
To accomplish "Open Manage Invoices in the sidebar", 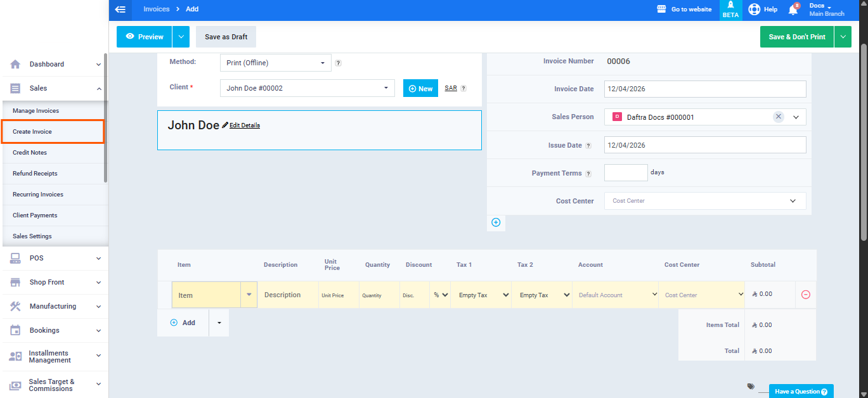I will (36, 111).
